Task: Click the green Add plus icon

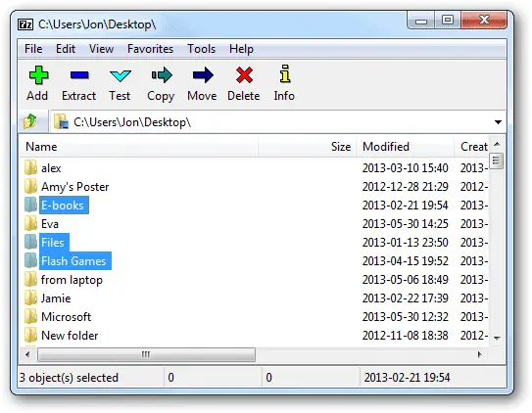Action: 38,75
